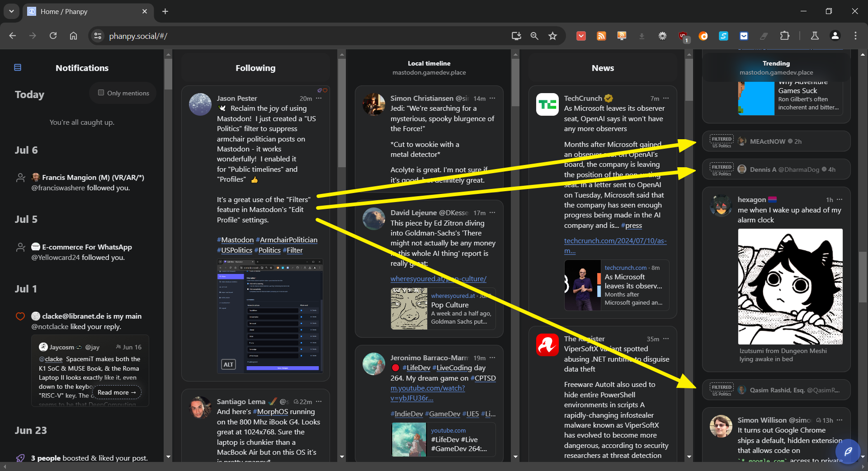Open the screenshot image in Jason Pester's post
Image resolution: width=868 pixels, height=471 pixels.
(270, 316)
